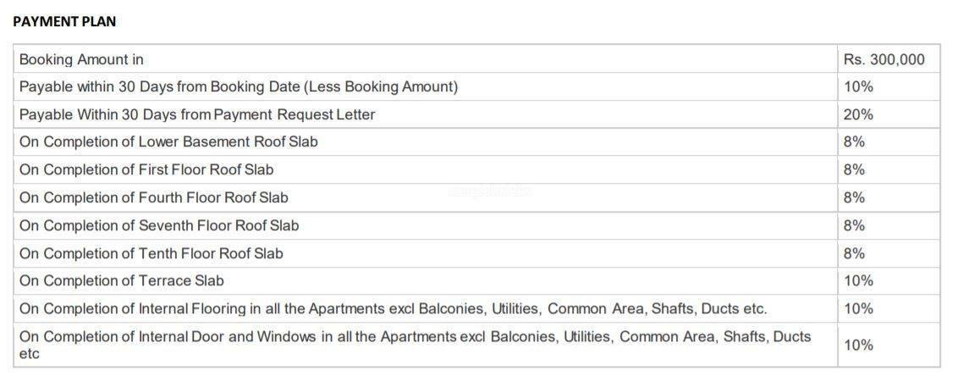980x382 pixels.
Task: Click the Rs. 300,000 amount cell
Action: [x=884, y=59]
